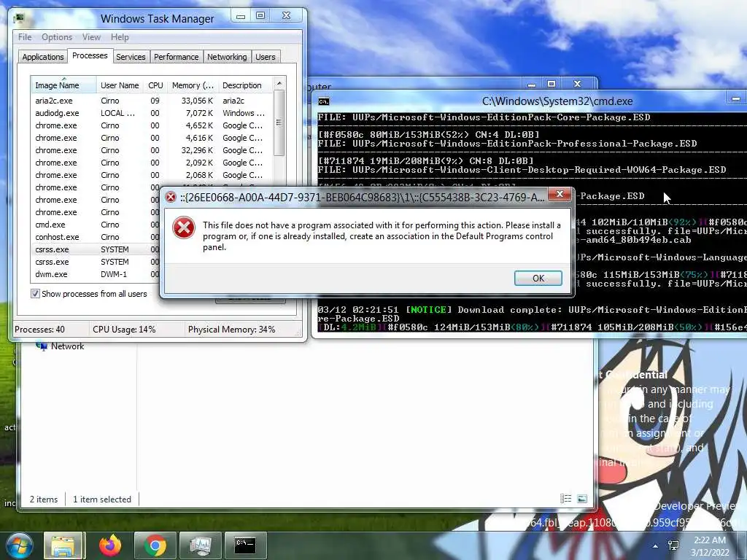Open the View menu in Task Manager
This screenshot has width=747, height=560.
click(x=91, y=37)
